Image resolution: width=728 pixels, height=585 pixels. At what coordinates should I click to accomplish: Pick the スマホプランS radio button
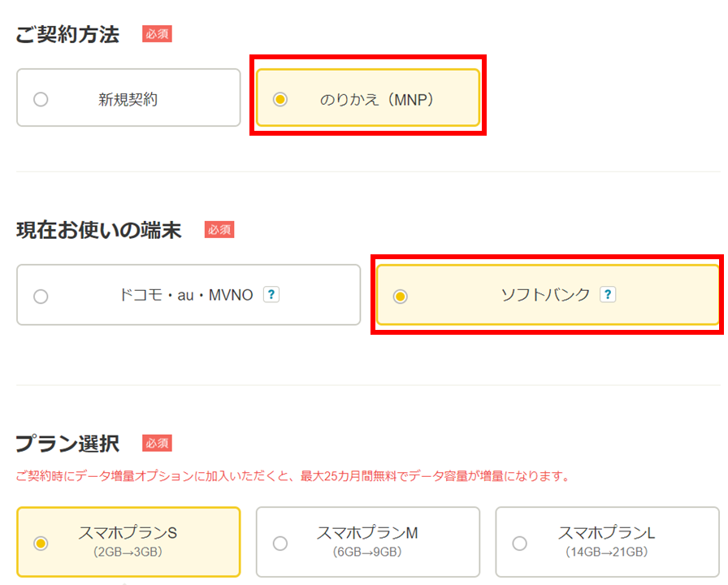tap(41, 544)
